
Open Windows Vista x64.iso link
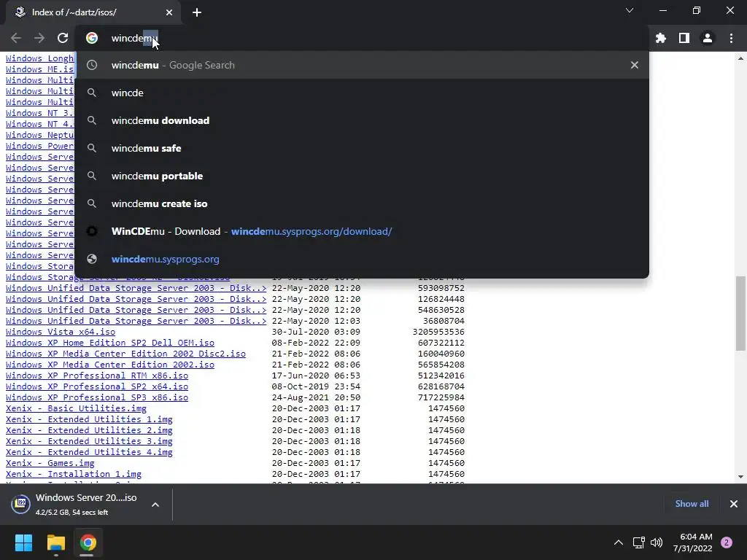pos(61,332)
